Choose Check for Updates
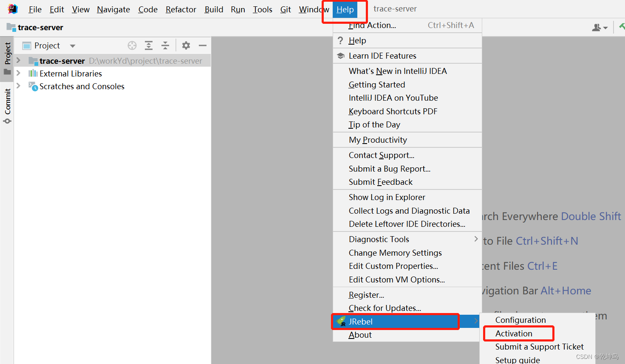625x364 pixels. pos(407,308)
